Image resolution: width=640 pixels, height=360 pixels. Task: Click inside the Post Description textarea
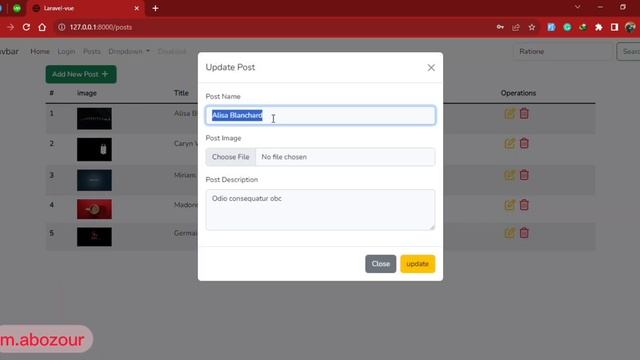coord(320,210)
